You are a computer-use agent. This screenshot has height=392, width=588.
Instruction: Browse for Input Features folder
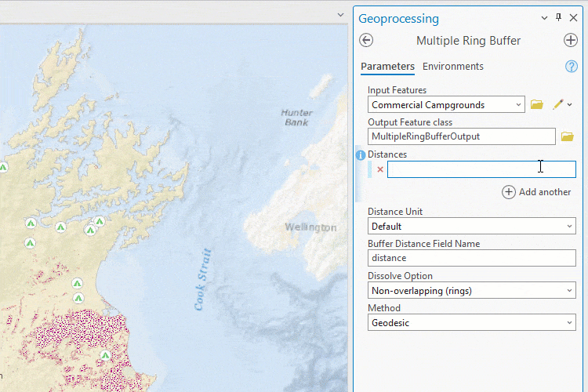click(537, 104)
